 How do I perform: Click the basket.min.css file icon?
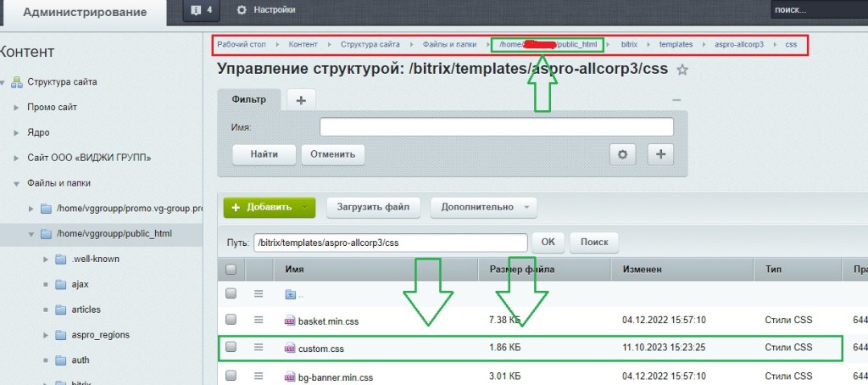pyautogui.click(x=290, y=321)
